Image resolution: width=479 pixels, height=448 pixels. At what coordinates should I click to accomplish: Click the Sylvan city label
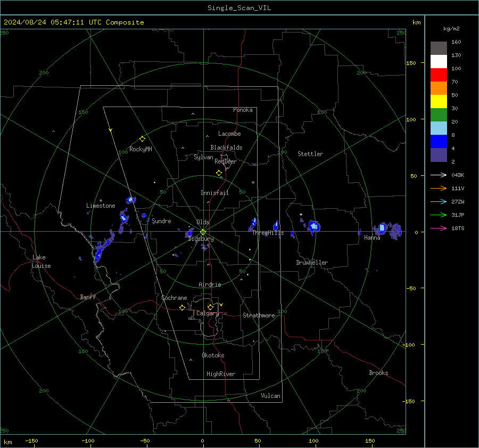click(x=203, y=157)
